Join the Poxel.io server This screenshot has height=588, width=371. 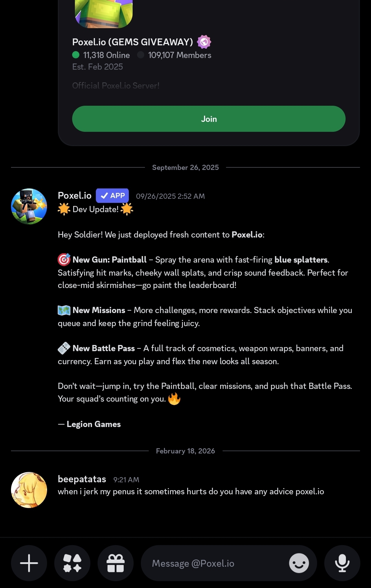[209, 119]
